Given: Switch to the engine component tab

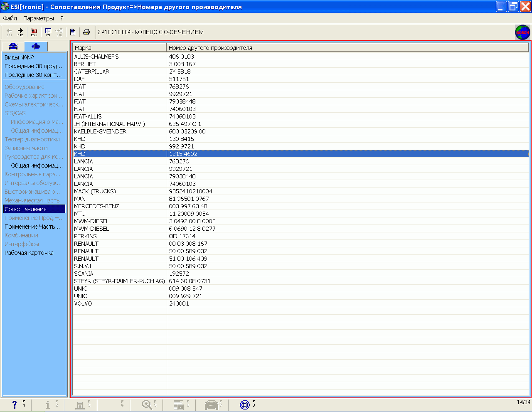Looking at the screenshot, I should point(36,46).
